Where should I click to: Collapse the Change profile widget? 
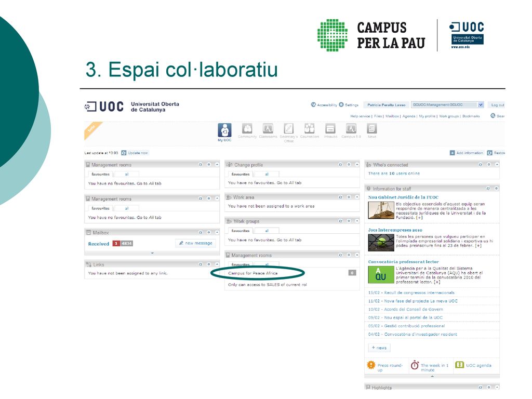point(357,165)
